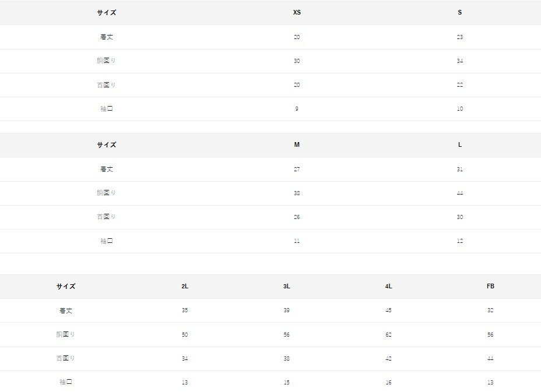
Task: Click the 袖口 value 9 for size XS
Action: pos(297,109)
